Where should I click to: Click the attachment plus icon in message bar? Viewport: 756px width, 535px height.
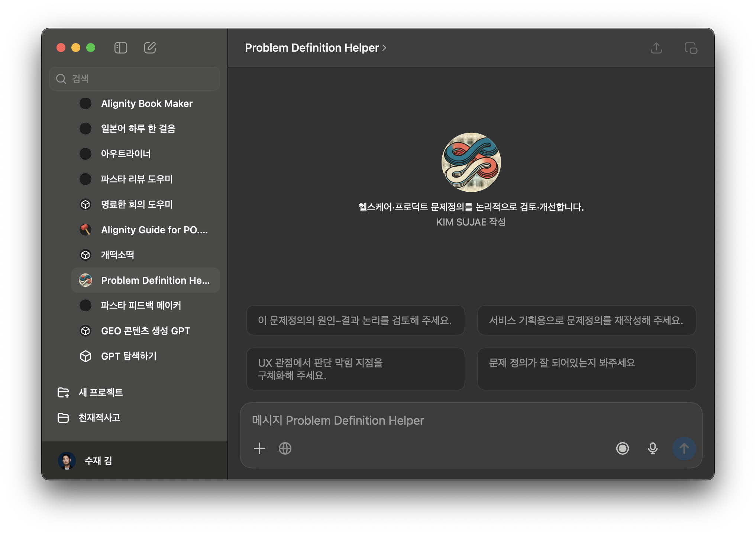259,448
